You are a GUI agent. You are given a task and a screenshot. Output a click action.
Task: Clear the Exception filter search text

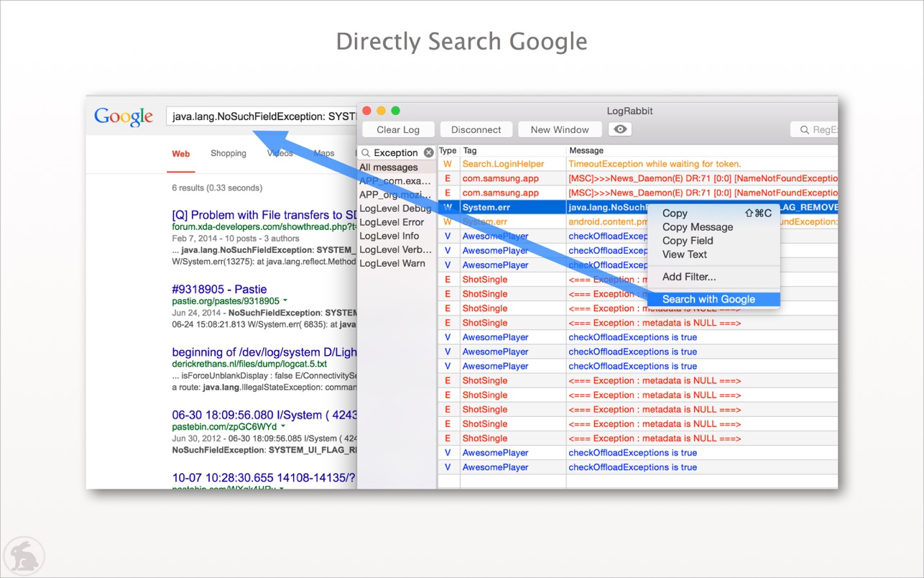coord(429,152)
